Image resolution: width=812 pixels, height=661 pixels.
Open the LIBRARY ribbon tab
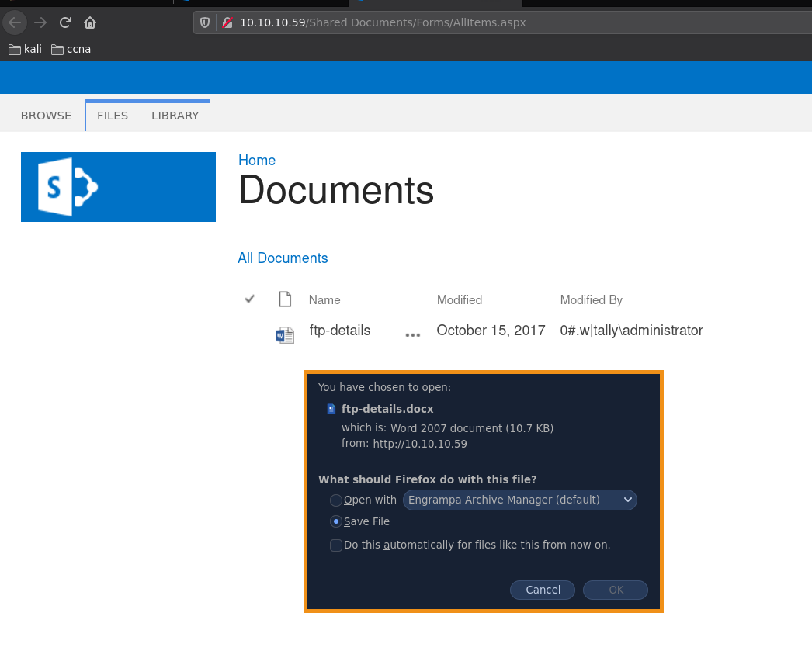coord(175,116)
